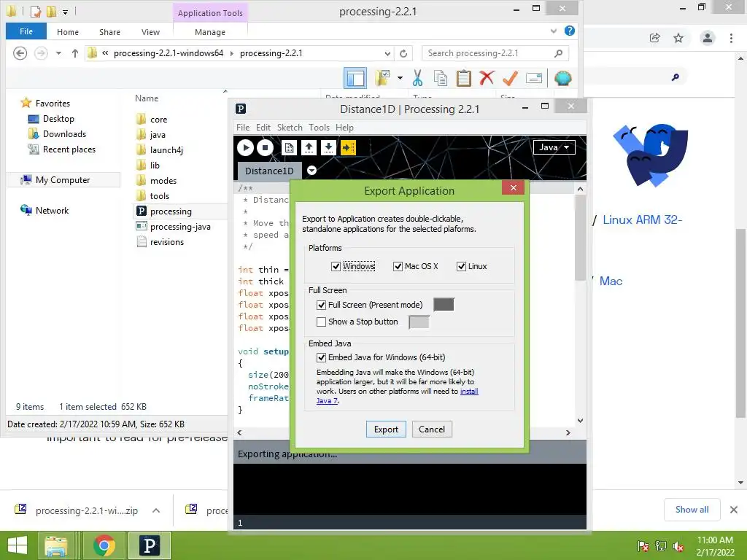Switch to the Home ribbon tab
This screenshot has width=747, height=560.
coord(68,32)
